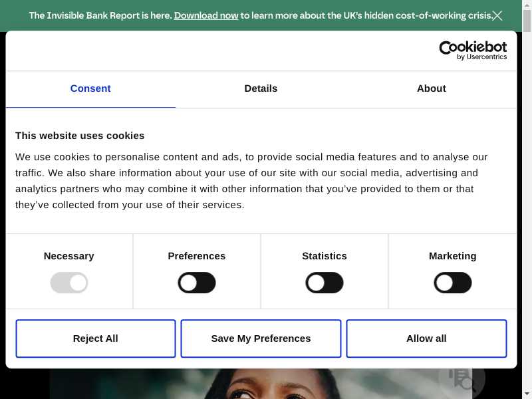Screen dimensions: 532x399
Task: Follow the Download now link
Action: click(206, 15)
